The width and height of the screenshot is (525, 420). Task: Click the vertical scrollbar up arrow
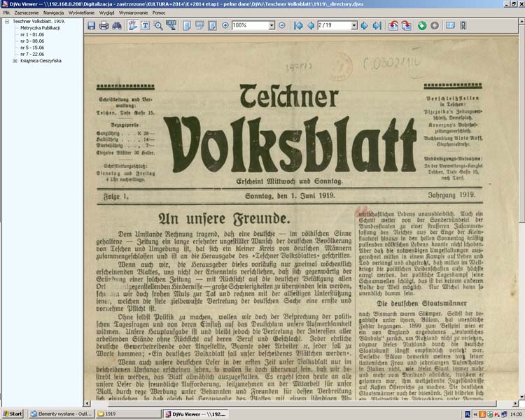(521, 22)
